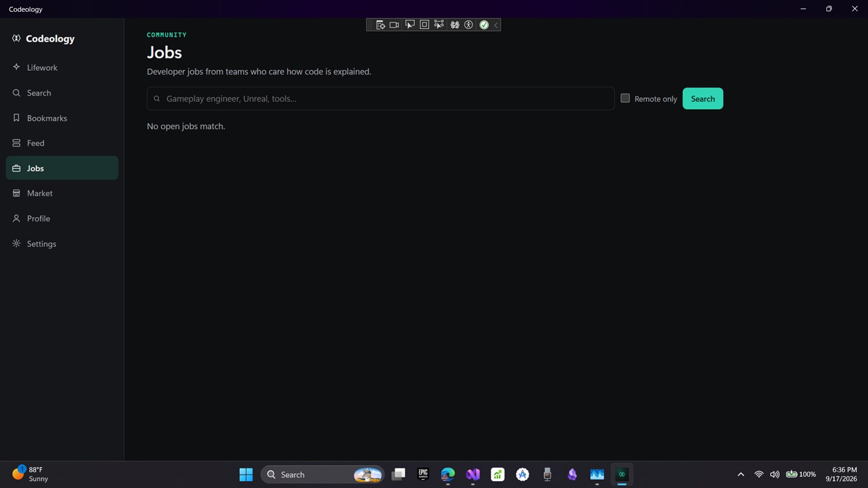Open the Market page
The height and width of the screenshot is (488, 868).
tap(62, 193)
